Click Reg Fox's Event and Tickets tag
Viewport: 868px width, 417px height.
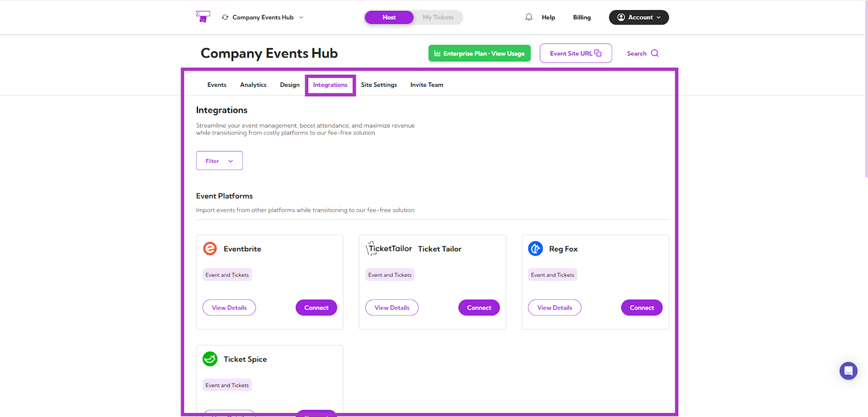coord(553,275)
